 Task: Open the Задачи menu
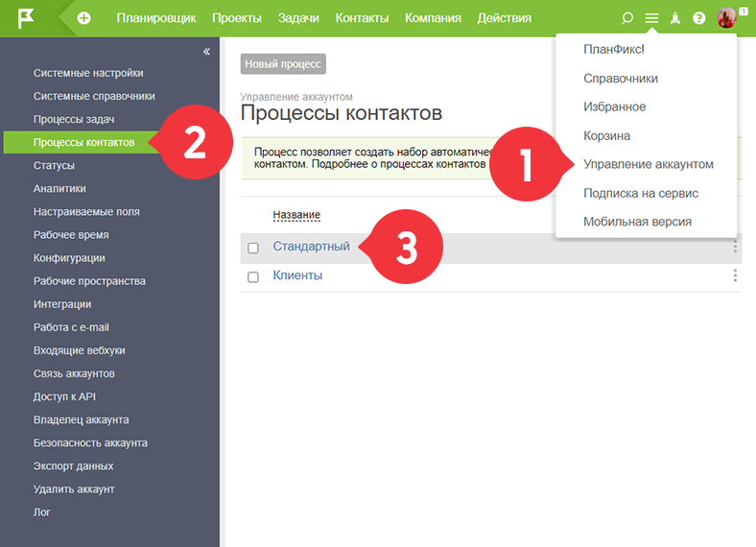(298, 18)
